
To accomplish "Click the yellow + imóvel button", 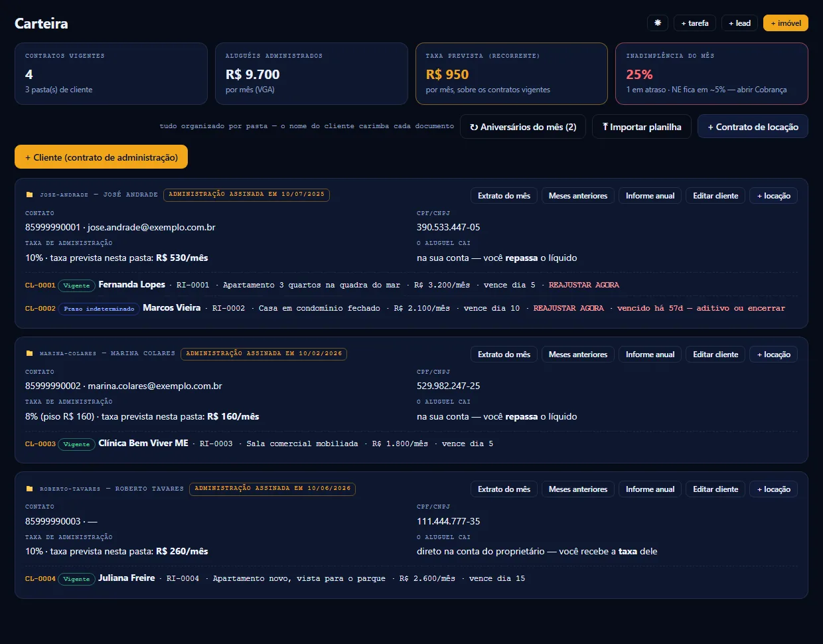I will point(786,23).
